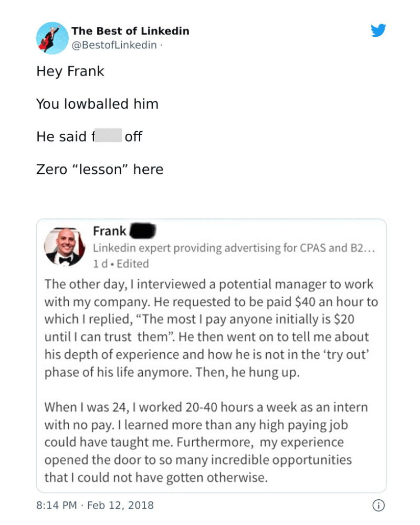Viewport: 420px width, 525px height.
Task: Click the Feb 12, 2018 date
Action: [x=120, y=506]
